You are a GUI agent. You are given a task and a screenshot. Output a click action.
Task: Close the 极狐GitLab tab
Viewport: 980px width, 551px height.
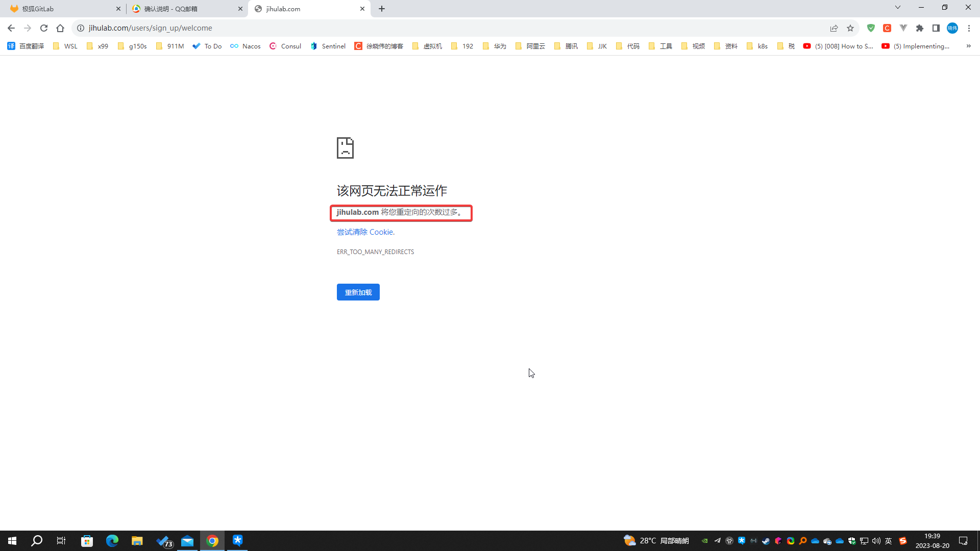coord(118,9)
